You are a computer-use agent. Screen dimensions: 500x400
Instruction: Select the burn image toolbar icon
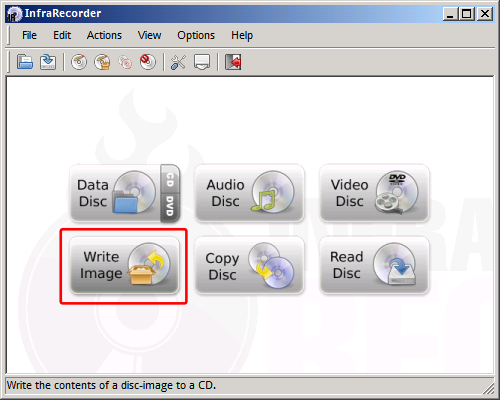pyautogui.click(x=102, y=62)
